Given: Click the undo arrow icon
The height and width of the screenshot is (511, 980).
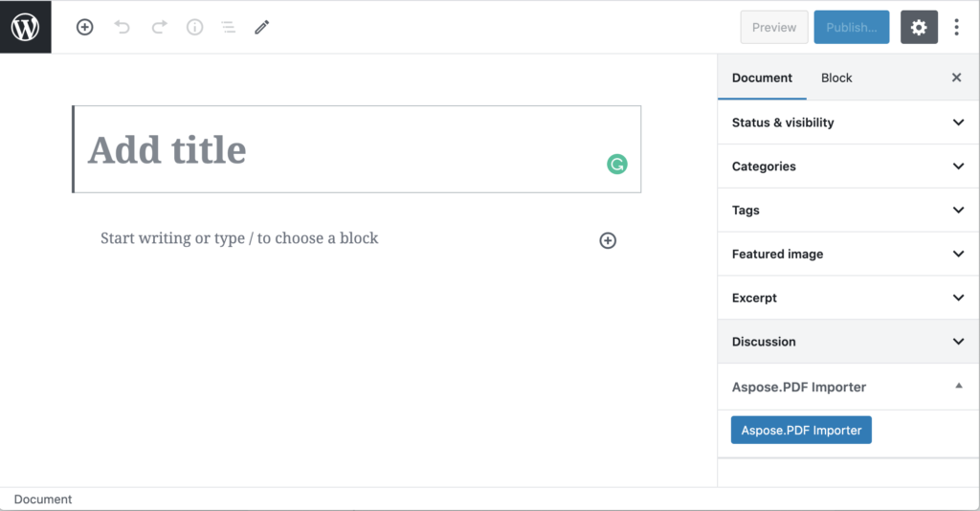Looking at the screenshot, I should tap(122, 28).
